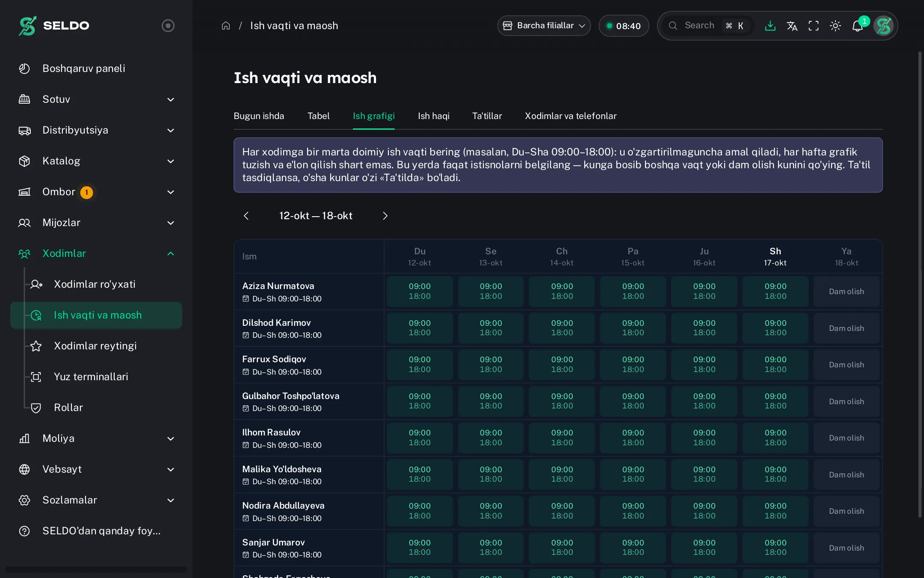Switch theme with the sun icon
Image resolution: width=924 pixels, height=578 pixels.
(835, 26)
